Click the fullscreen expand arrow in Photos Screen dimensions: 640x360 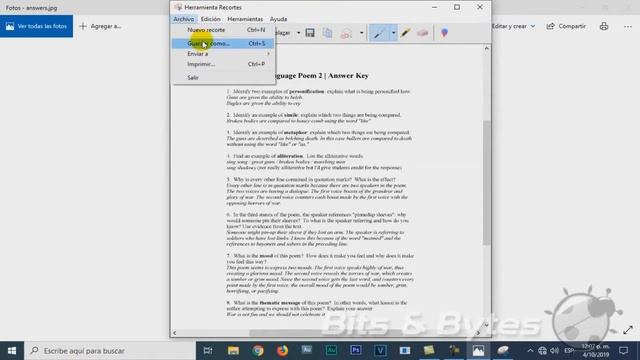(x=628, y=330)
